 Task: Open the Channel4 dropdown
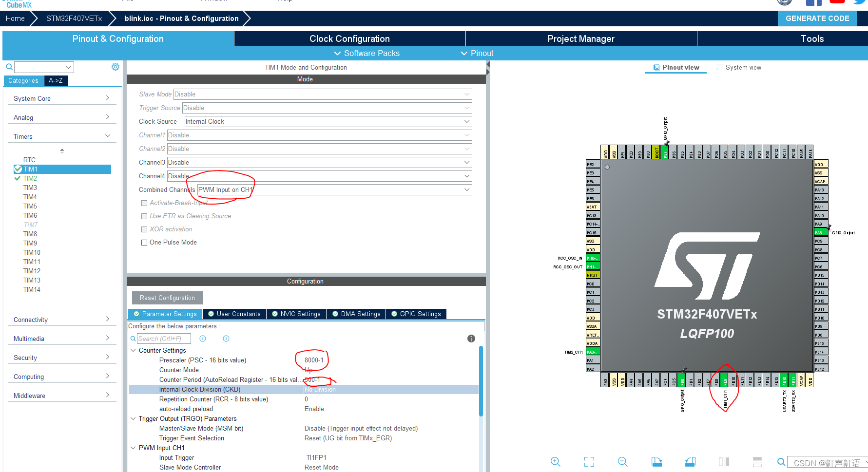(319, 176)
